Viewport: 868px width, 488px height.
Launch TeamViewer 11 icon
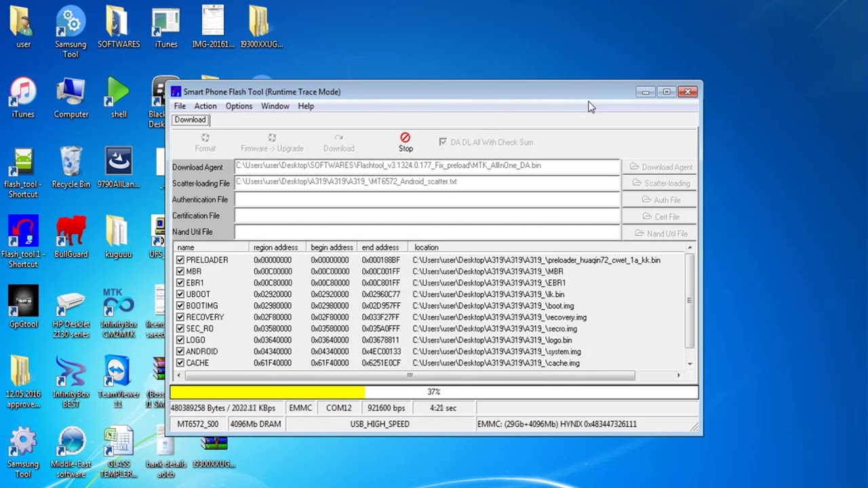pos(118,372)
